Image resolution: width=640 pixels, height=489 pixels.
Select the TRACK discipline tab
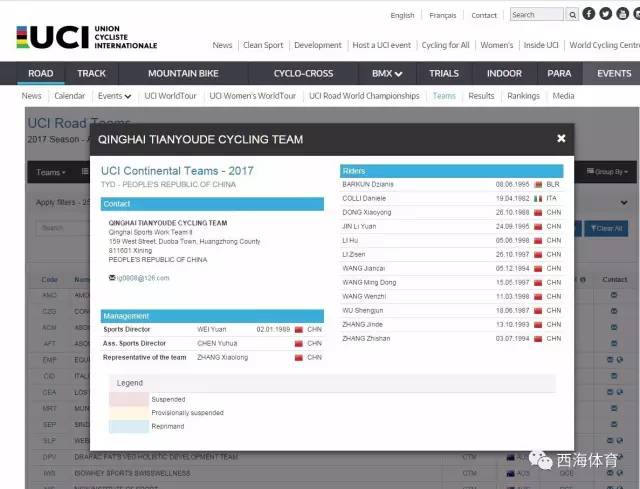click(x=91, y=73)
